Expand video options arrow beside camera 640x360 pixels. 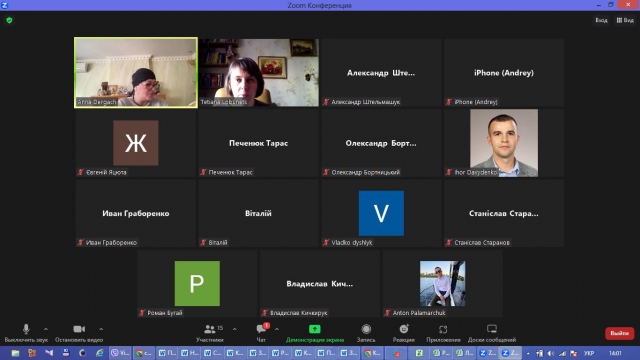101,329
